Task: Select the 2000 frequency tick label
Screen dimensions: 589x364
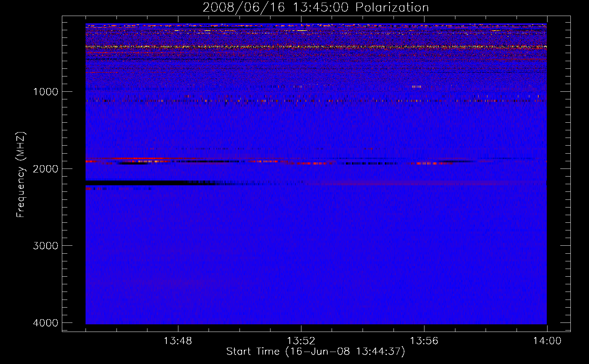Action: 46,169
